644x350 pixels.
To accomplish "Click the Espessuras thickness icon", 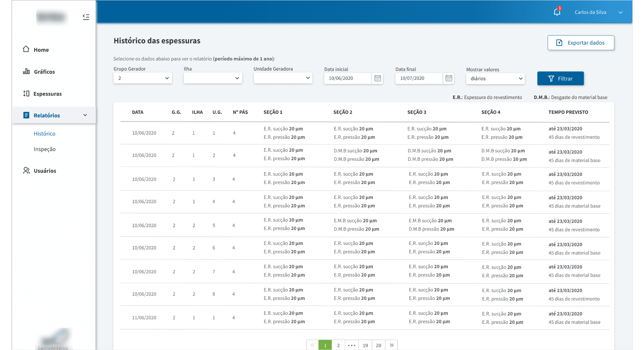I will click(x=26, y=93).
